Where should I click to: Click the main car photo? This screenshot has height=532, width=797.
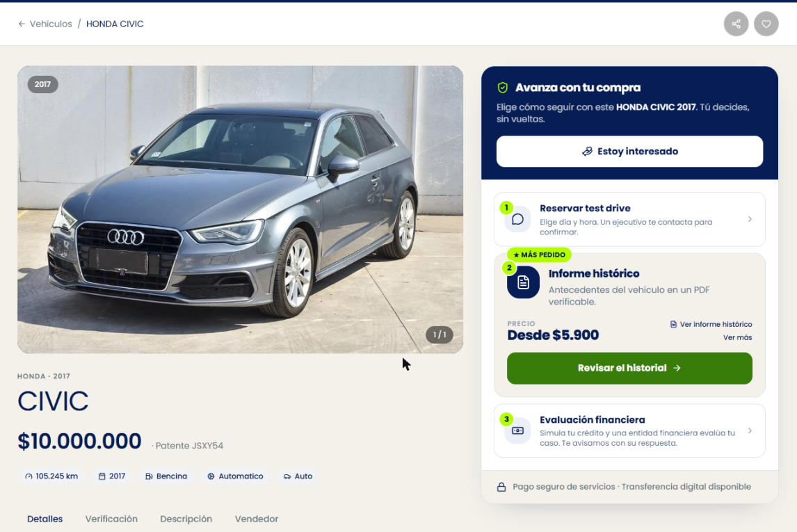click(240, 209)
